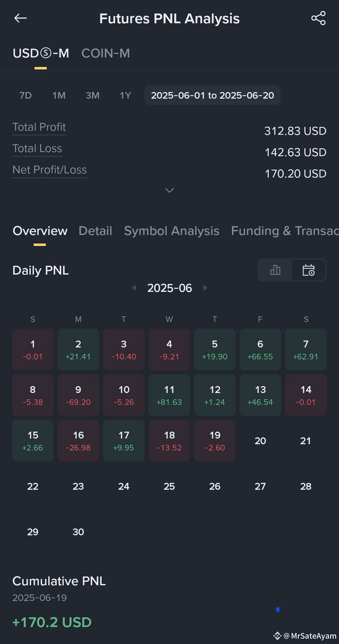
Task: Tap the Net Profit/Loss label
Action: coord(50,170)
